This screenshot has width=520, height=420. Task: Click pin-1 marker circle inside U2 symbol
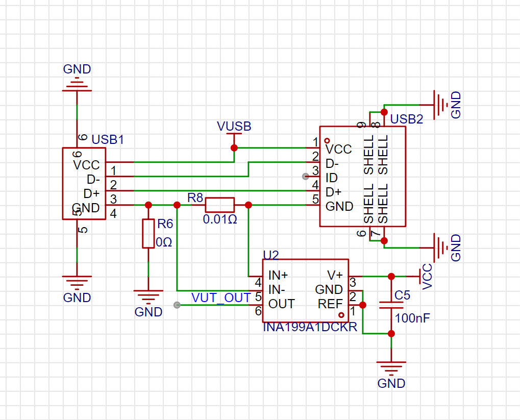click(341, 315)
